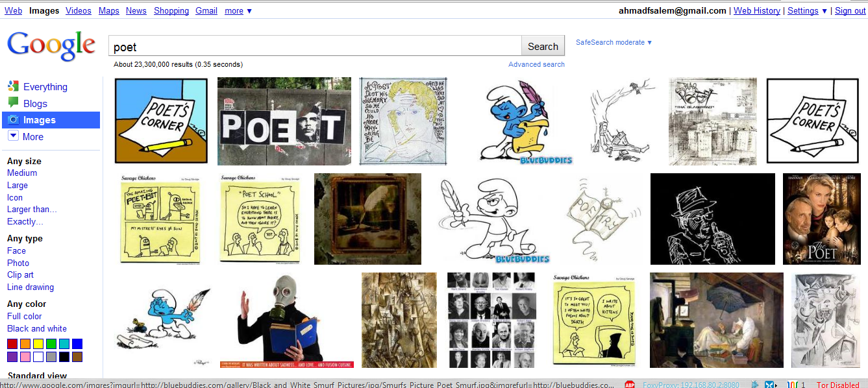Select the purple color swatch
Viewport: 868px width, 388px height.
[x=12, y=357]
